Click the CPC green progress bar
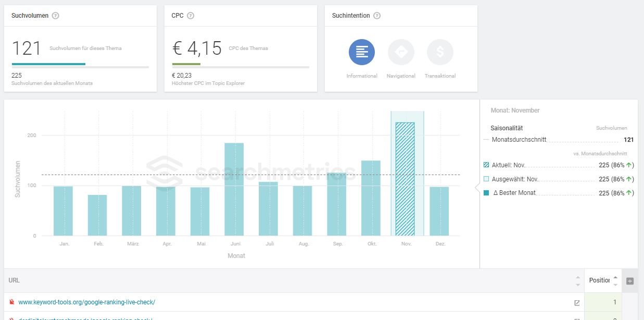 pyautogui.click(x=186, y=64)
